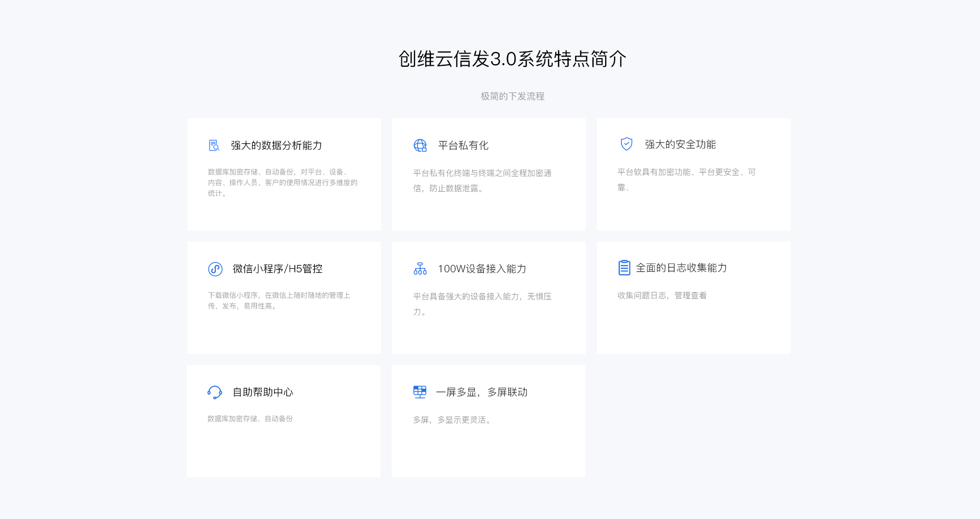Screen dimensions: 980x519
Task: Click the data analysis document-search icon
Action: (214, 145)
